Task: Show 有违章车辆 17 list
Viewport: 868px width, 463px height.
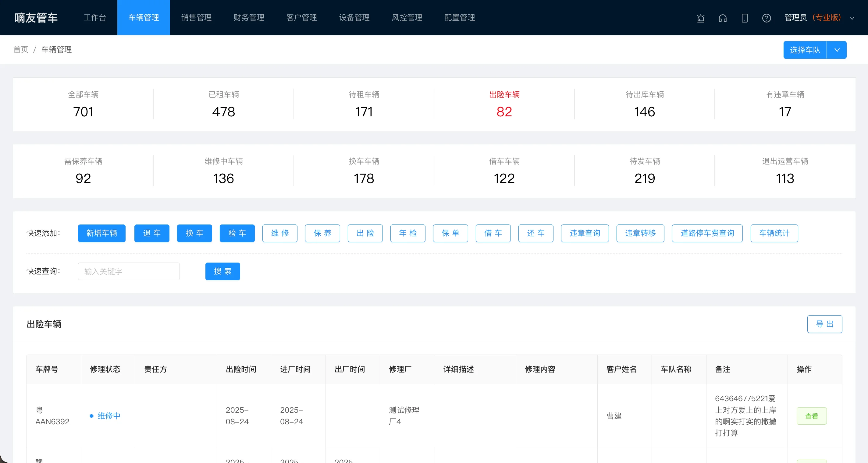Action: click(x=785, y=104)
